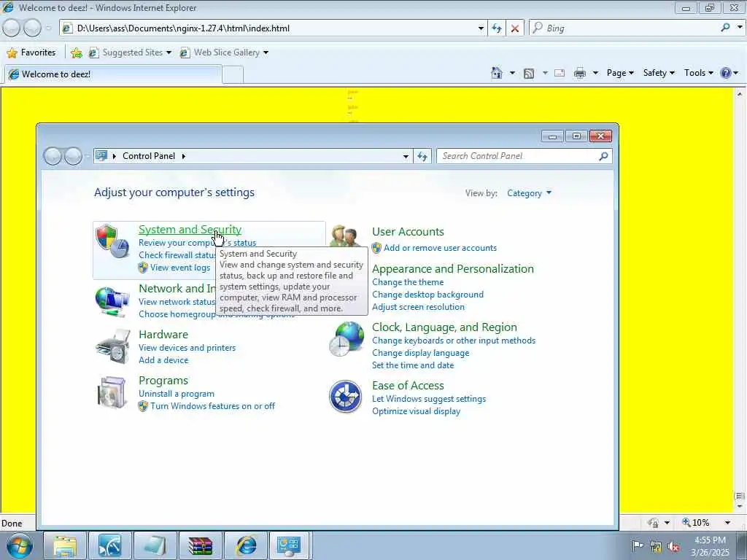The height and width of the screenshot is (560, 747).
Task: Open the Safety menu
Action: pyautogui.click(x=659, y=73)
